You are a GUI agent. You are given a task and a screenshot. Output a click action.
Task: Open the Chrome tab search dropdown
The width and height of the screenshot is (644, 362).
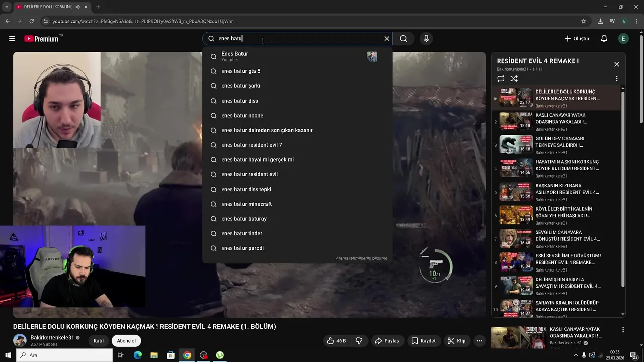(7, 7)
